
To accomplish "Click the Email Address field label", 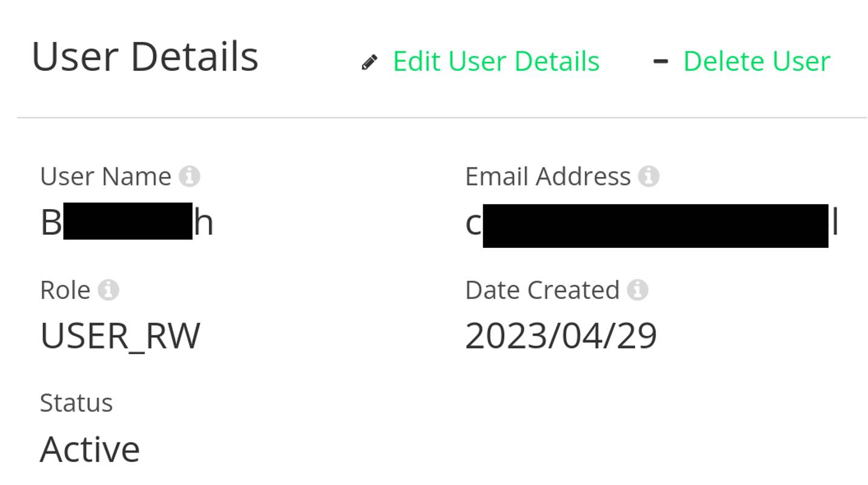I will [549, 176].
